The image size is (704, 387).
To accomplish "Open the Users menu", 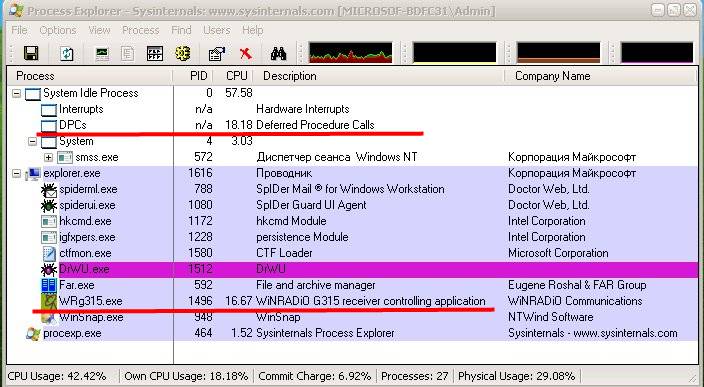I will pyautogui.click(x=216, y=31).
